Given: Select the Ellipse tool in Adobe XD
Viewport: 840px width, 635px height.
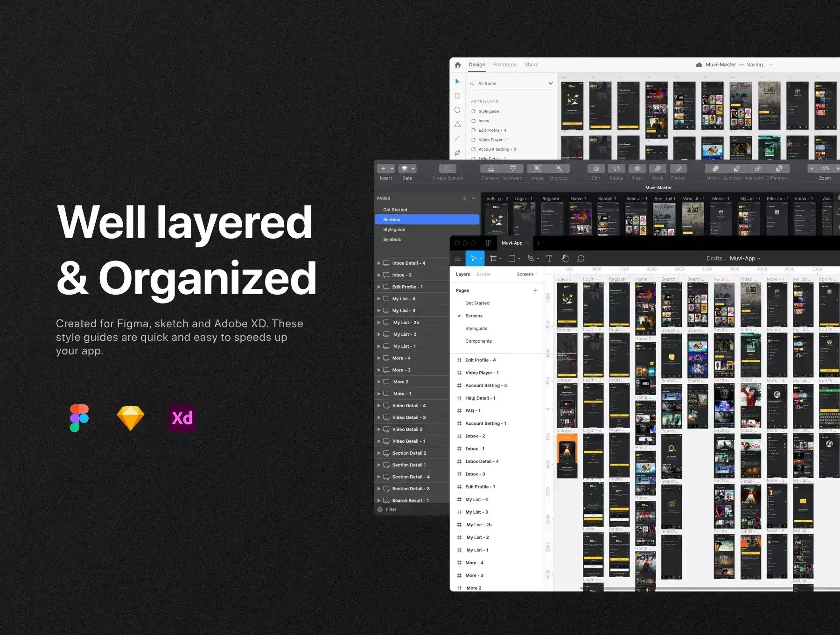Looking at the screenshot, I should [x=457, y=110].
